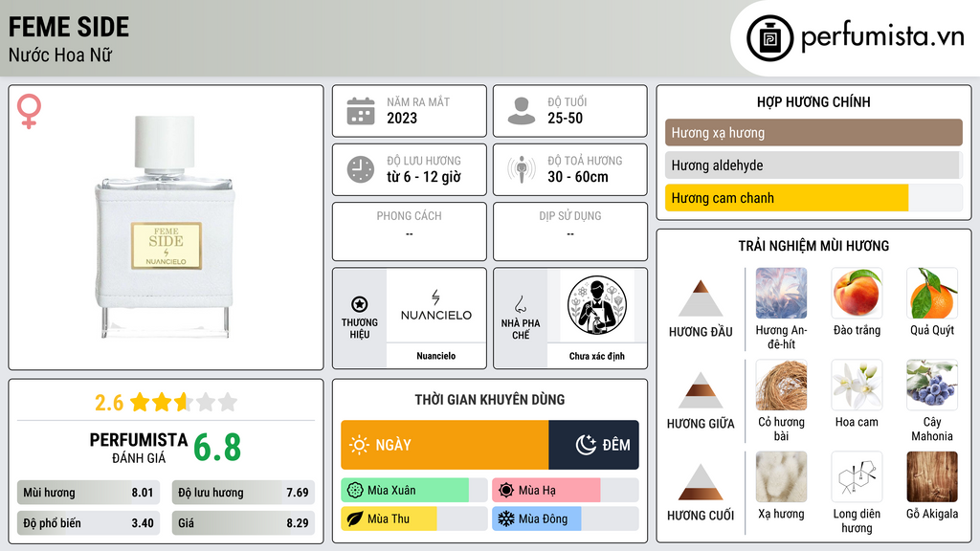Click the Mùi hương 8.01 score row
The width and height of the screenshot is (980, 551).
(88, 493)
